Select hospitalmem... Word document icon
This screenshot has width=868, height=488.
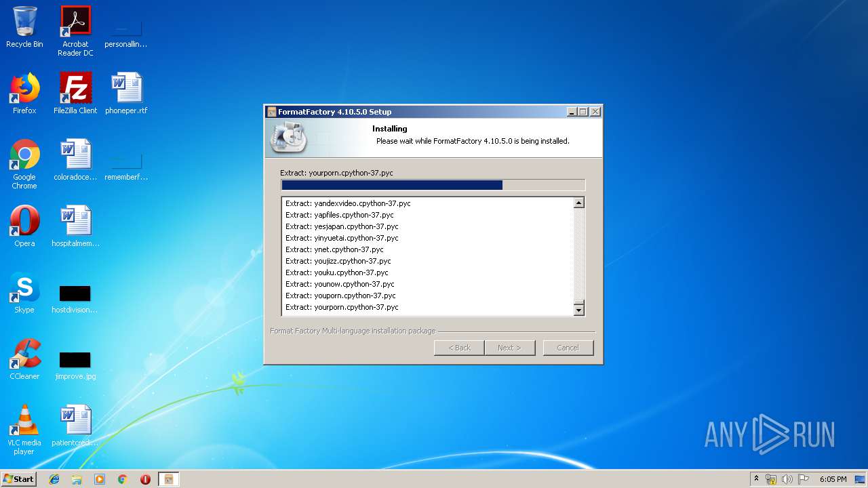(75, 226)
